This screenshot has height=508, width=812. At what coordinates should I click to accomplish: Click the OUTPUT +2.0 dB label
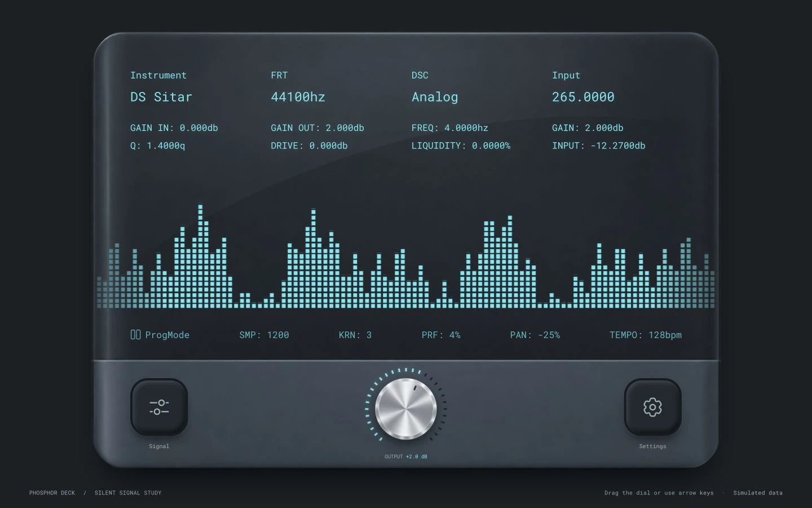pos(406,457)
